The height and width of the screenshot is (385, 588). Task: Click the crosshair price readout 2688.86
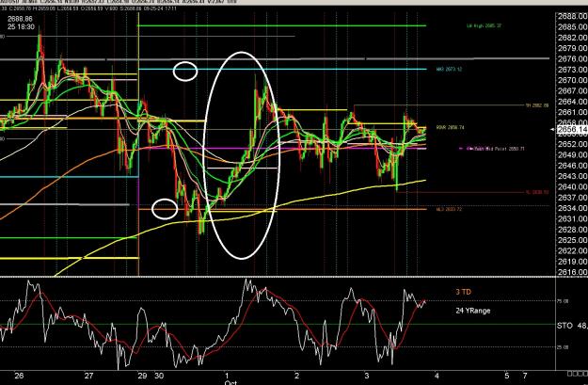[x=20, y=19]
